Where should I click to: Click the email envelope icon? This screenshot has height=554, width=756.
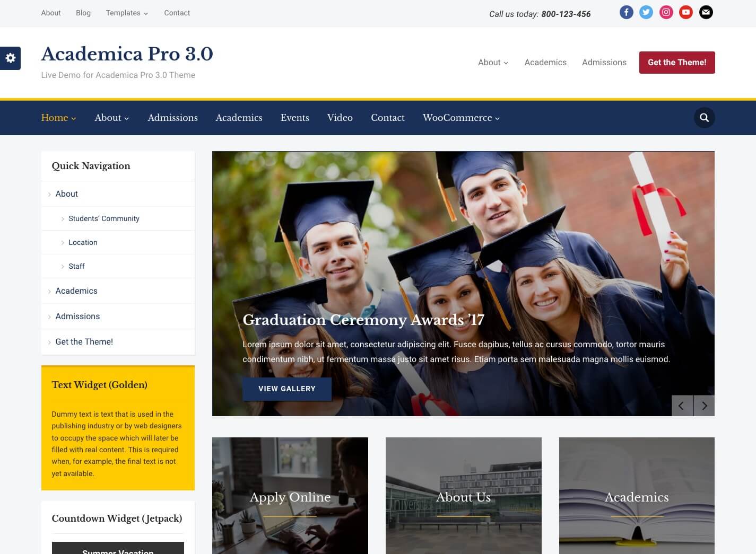click(x=706, y=12)
